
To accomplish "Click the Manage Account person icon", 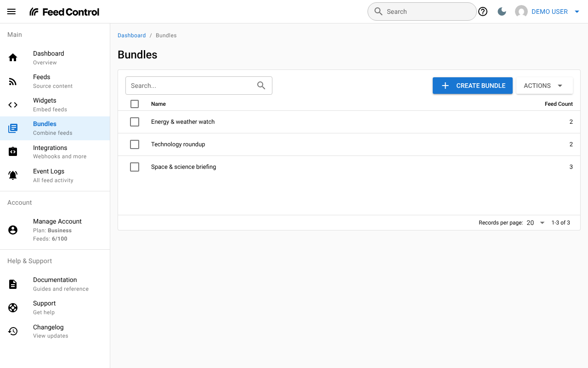I will click(x=13, y=230).
